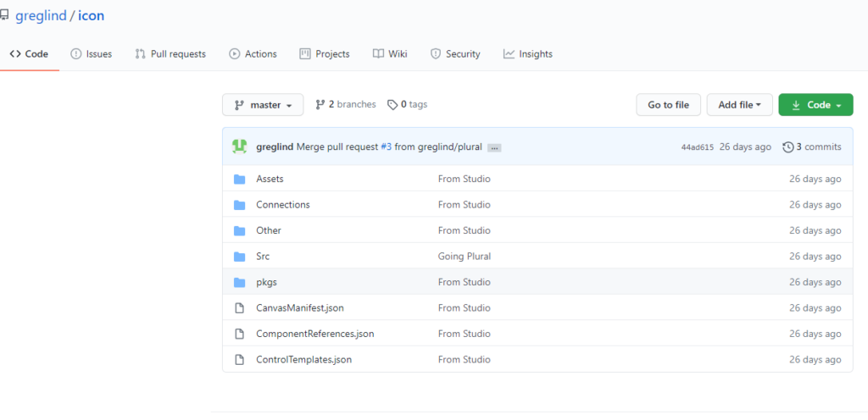
Task: Click 'Merge pull request' commit message text
Action: 337,147
